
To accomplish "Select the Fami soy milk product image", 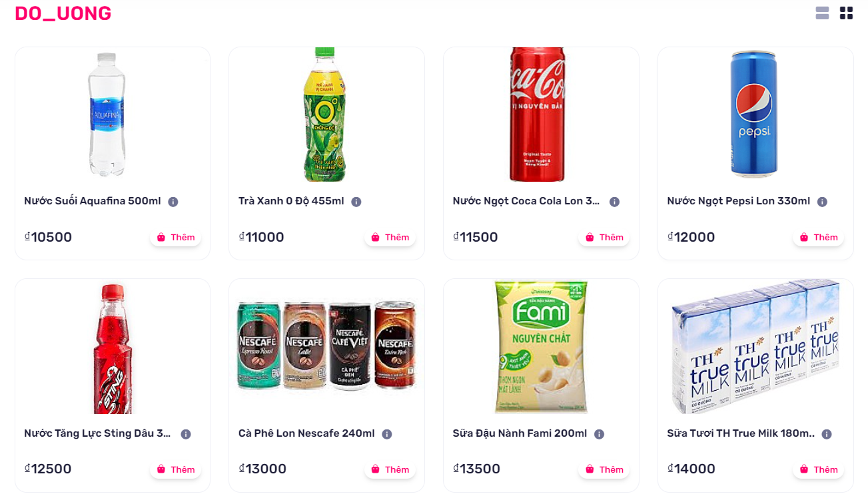I will tap(541, 347).
